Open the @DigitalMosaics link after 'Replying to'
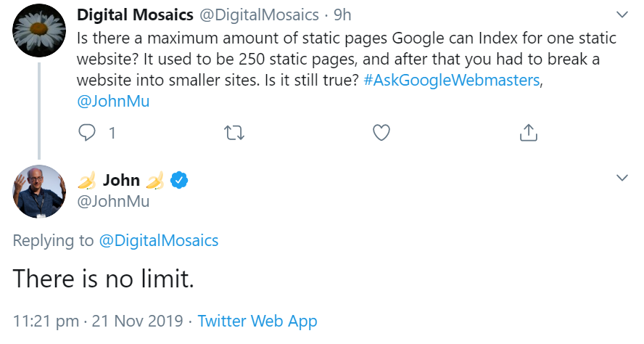 [158, 240]
